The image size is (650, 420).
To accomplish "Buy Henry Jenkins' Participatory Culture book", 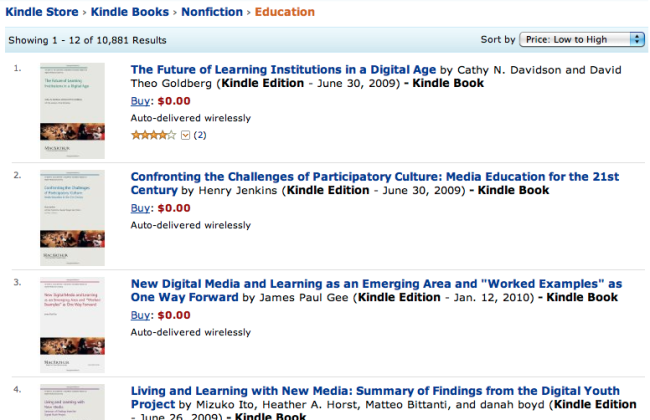I will pyautogui.click(x=141, y=208).
